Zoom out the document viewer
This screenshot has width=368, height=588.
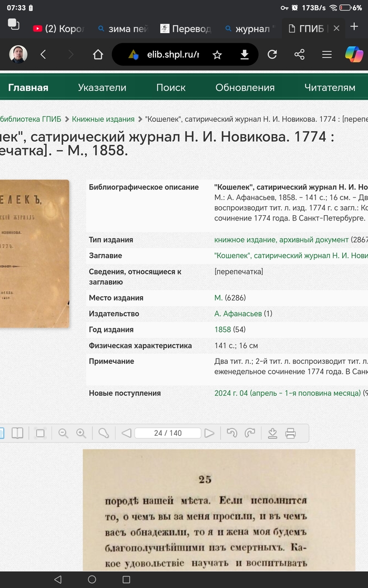click(64, 433)
